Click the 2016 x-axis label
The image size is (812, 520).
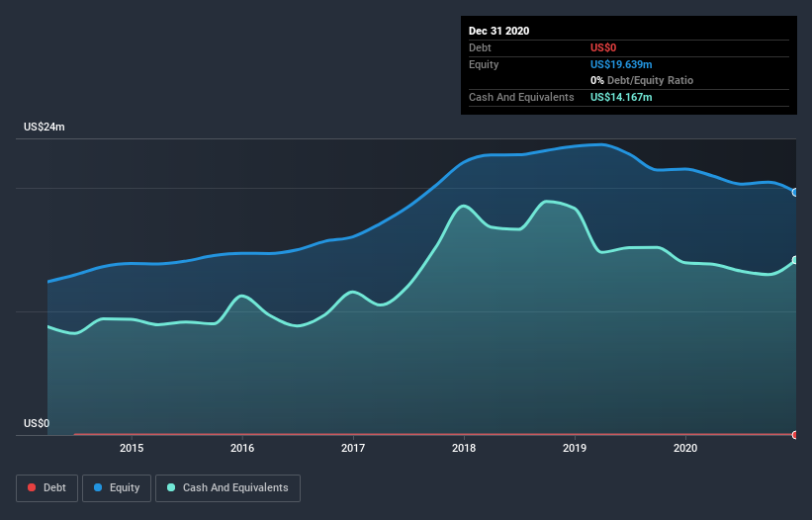tap(242, 448)
